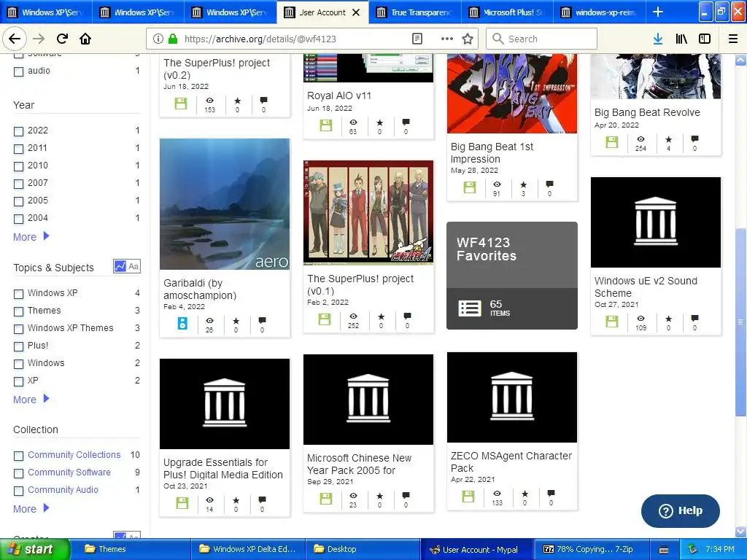Open the Big Bang Beat Revolve title

point(647,112)
